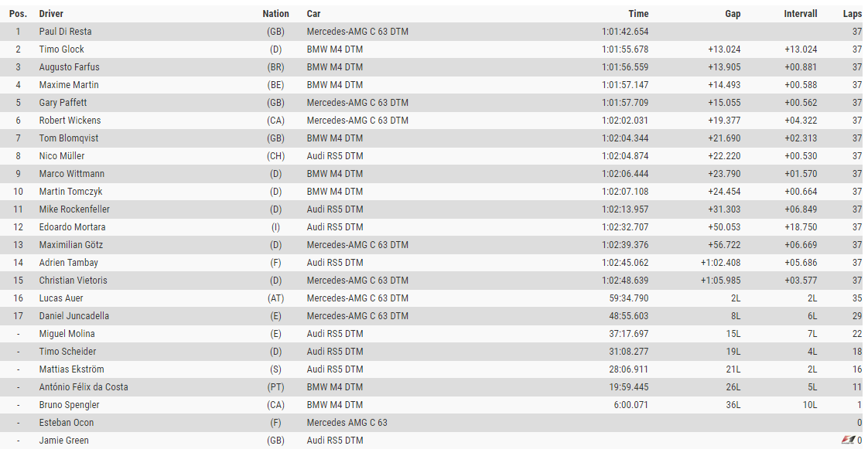Click the Intervall column header
Screen dimensions: 868x456
pos(800,14)
